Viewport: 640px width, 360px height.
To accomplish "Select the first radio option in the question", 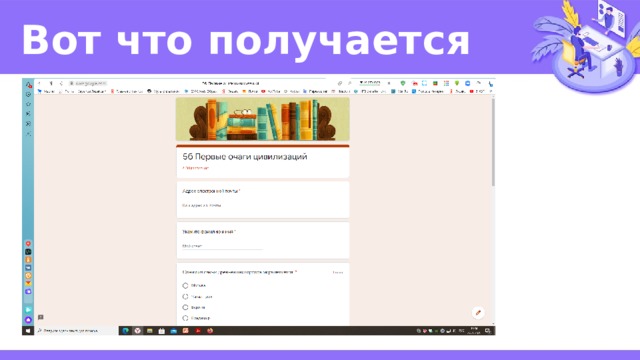I will point(185,285).
